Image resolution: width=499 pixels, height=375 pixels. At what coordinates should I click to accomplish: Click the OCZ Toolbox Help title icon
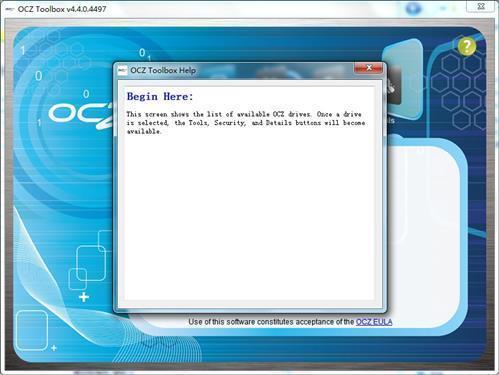122,70
